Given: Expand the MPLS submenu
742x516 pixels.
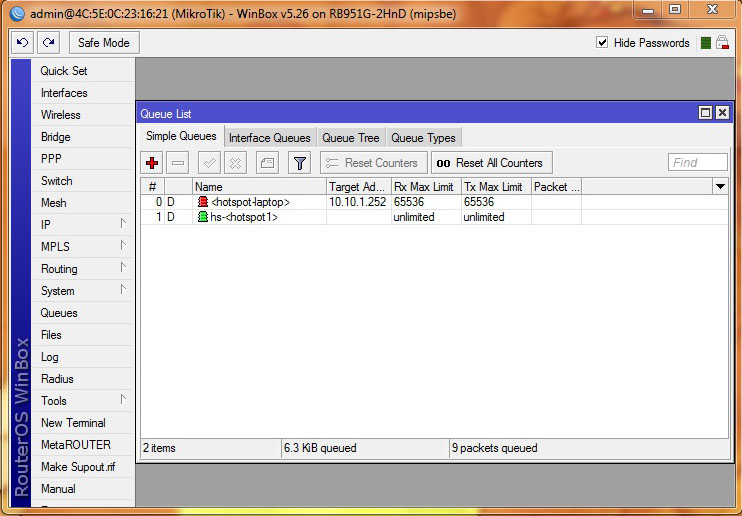Looking at the screenshot, I should click(123, 246).
